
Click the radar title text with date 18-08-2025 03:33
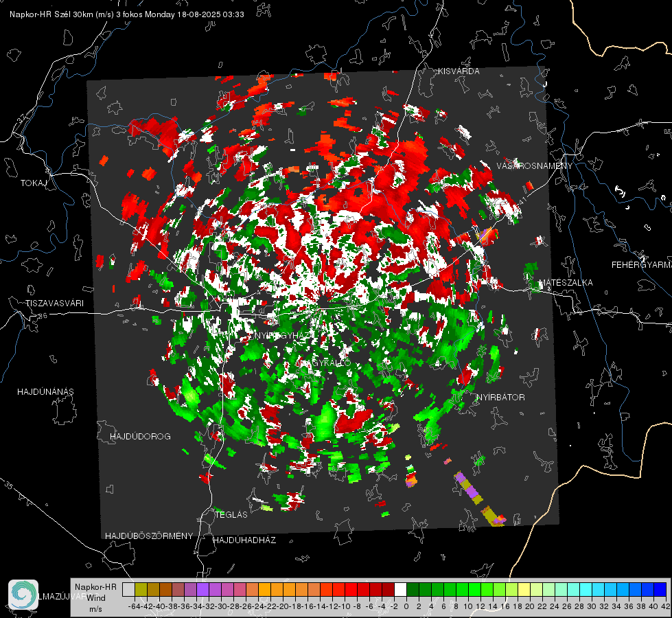[x=127, y=14]
